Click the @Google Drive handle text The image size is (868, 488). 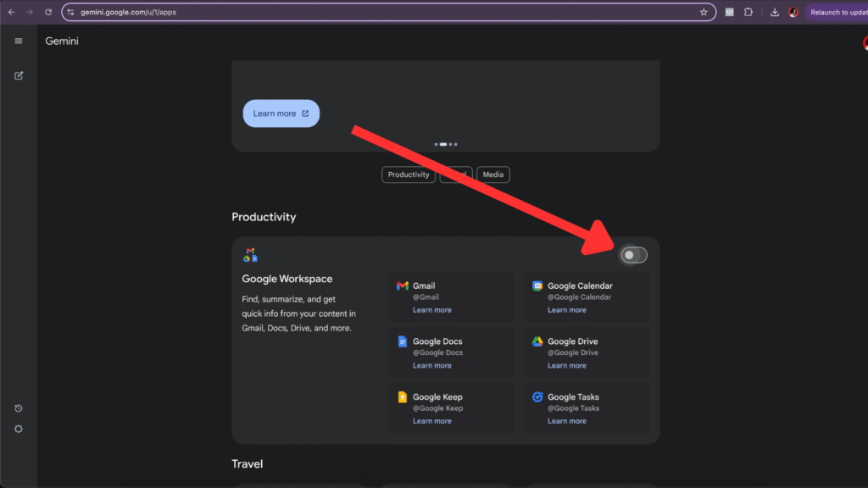coord(573,352)
